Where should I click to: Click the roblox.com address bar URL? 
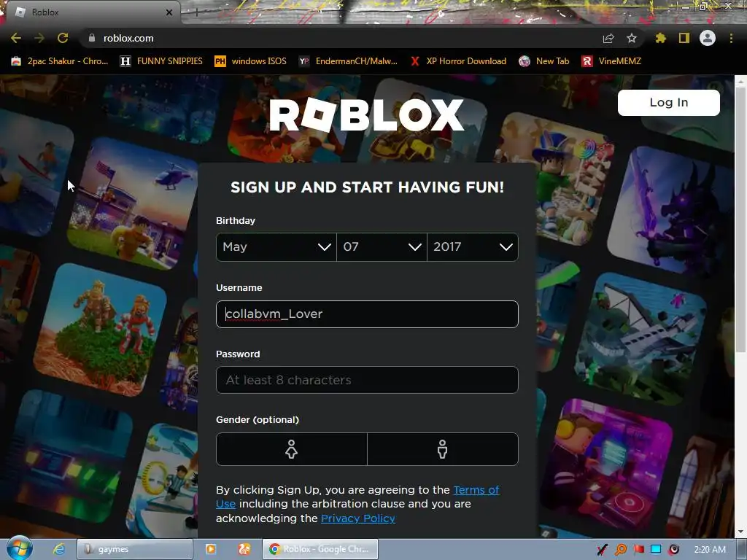[x=128, y=38]
